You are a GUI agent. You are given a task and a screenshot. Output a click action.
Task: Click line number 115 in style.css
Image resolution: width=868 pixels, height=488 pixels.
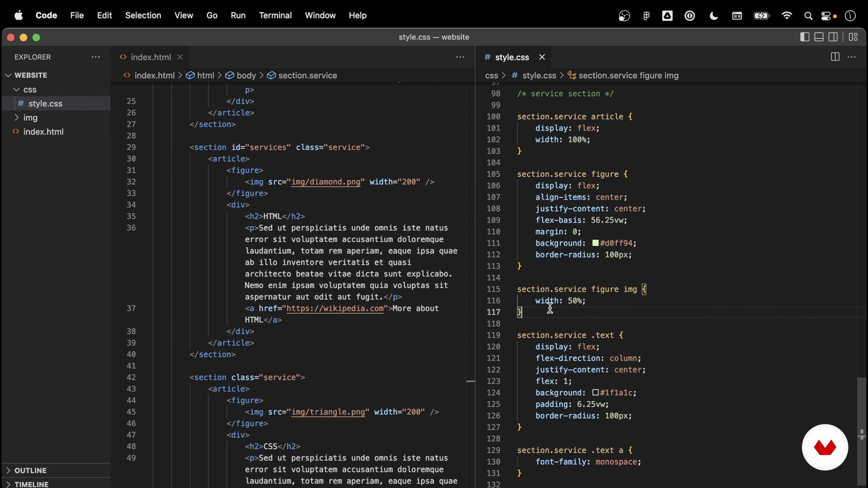[493, 289]
